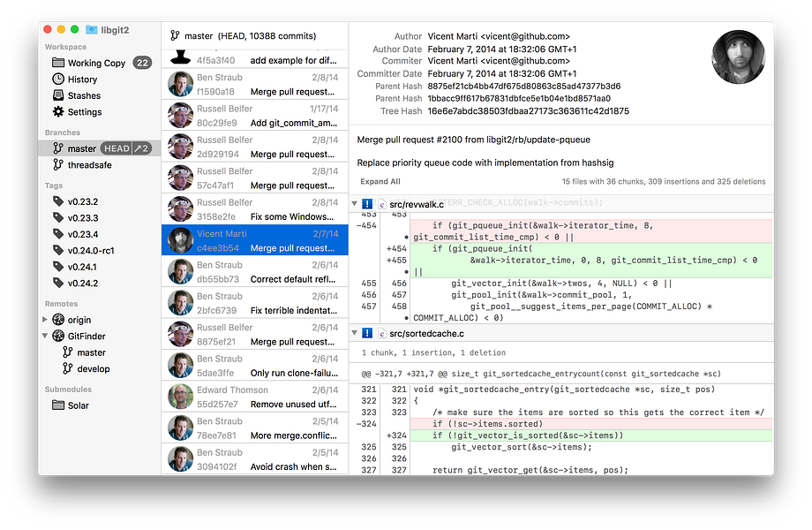
Task: Expand the origin remote
Action: pyautogui.click(x=44, y=320)
